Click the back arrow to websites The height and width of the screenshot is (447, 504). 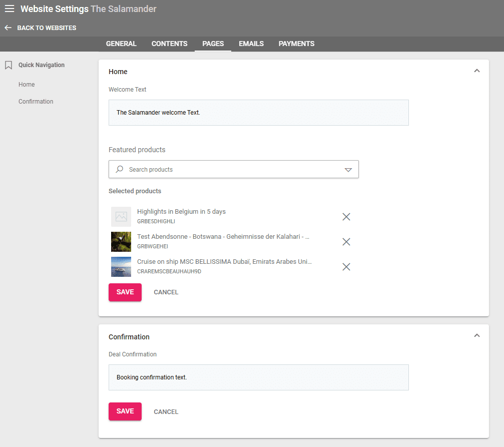(8, 28)
